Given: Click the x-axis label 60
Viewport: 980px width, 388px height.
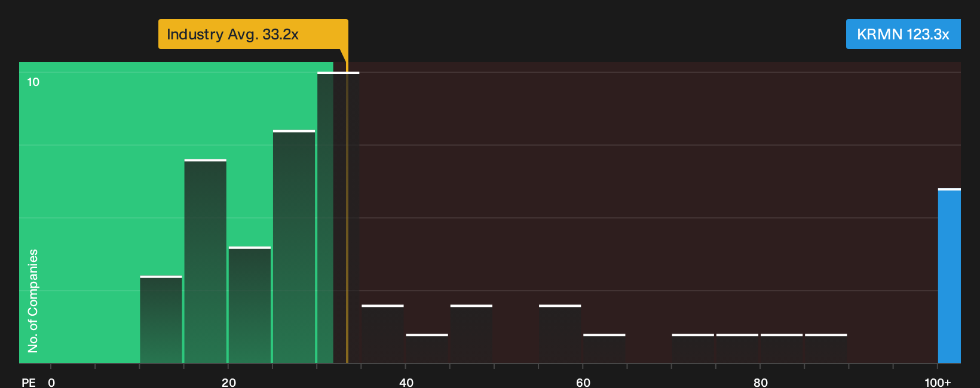Looking at the screenshot, I should point(583,382).
